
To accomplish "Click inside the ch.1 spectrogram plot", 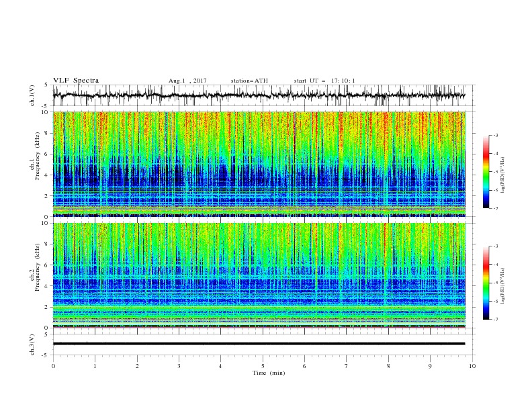I will 259,164.
